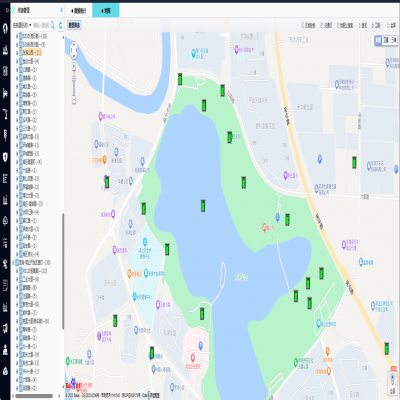This screenshot has width=400, height=400.
Task: Focus the device search input field
Action: click(x=41, y=25)
